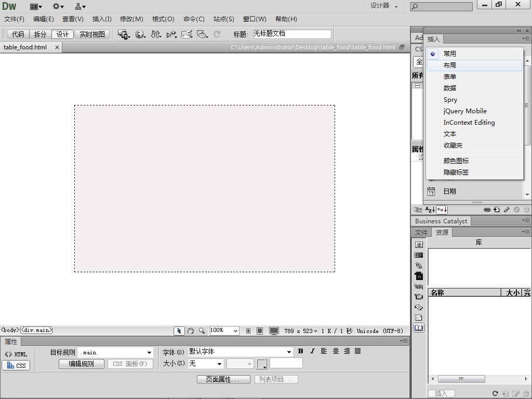Select the Shockwave category in Assets
This screenshot has width=532, height=399.
click(419, 286)
